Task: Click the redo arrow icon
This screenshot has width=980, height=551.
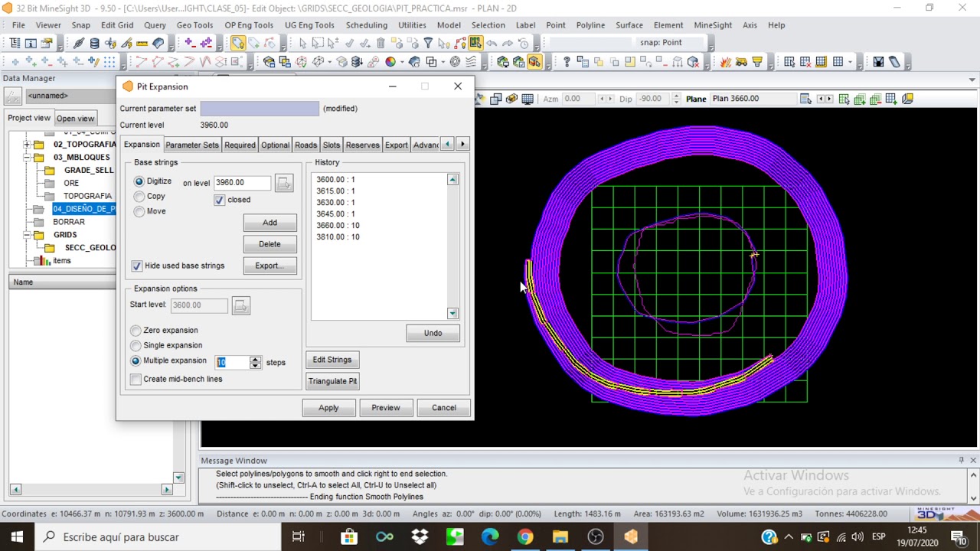Action: pyautogui.click(x=507, y=43)
